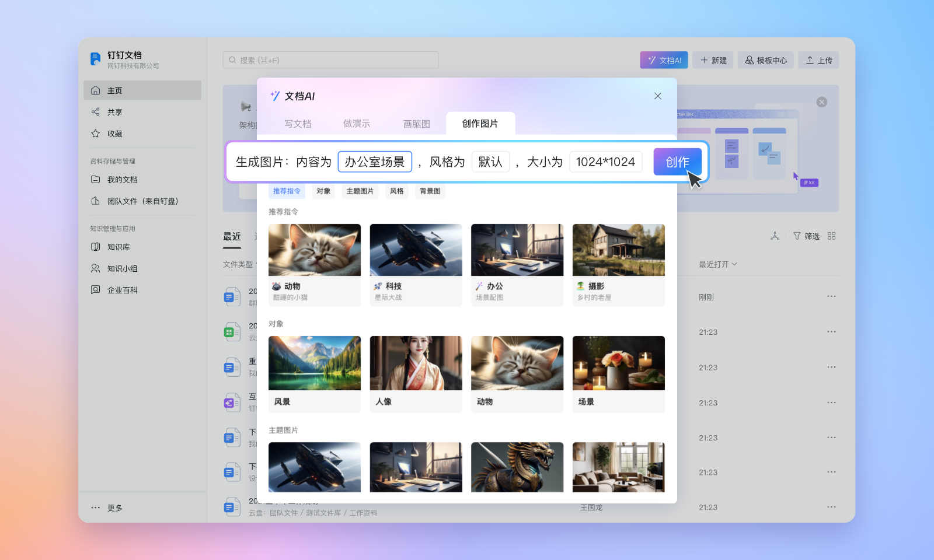Open 知识小组 in the sidebar

(x=142, y=268)
